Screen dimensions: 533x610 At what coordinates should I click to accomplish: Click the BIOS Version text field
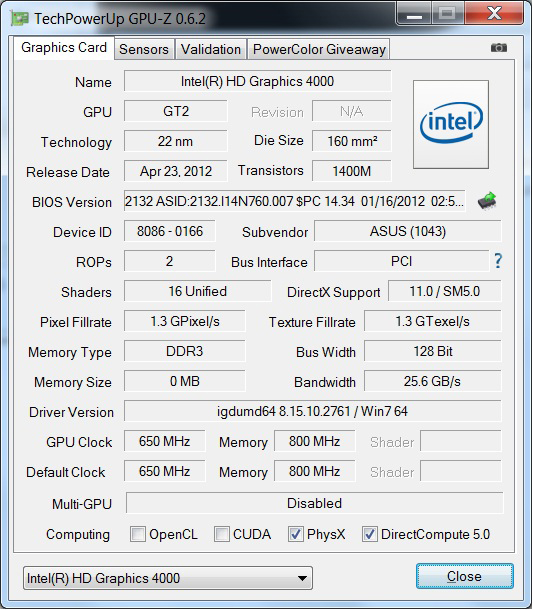[x=295, y=201]
